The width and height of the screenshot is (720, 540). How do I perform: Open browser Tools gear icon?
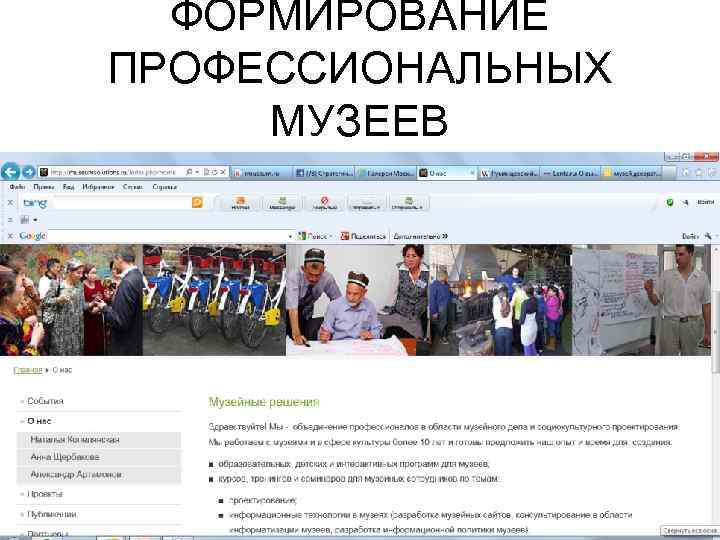tap(712, 173)
